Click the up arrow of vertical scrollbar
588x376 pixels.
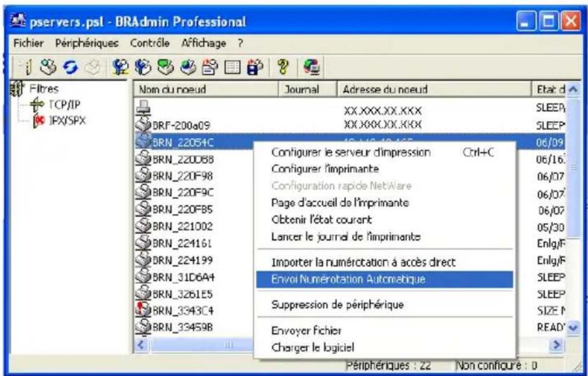[573, 89]
